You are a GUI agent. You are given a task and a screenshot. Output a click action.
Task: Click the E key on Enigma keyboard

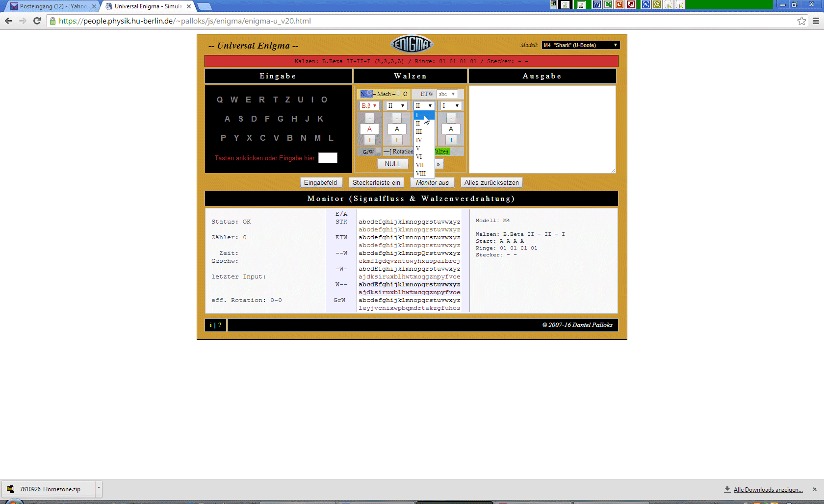(248, 100)
